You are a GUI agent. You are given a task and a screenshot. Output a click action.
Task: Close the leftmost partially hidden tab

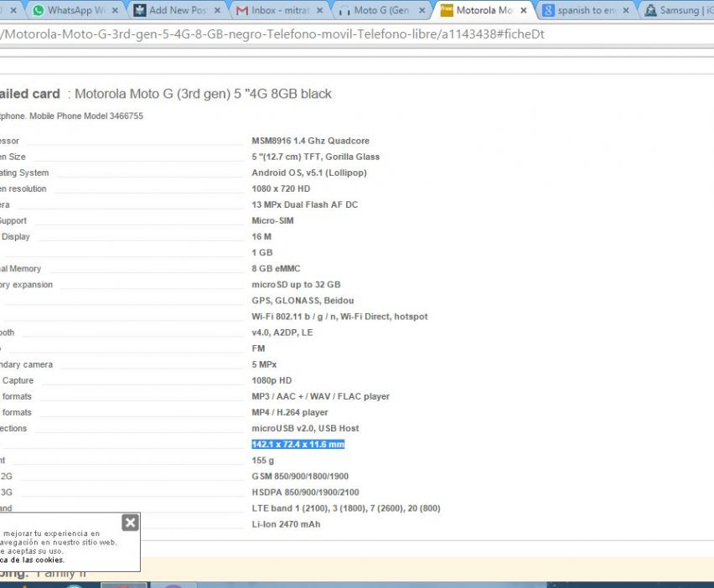[13, 11]
